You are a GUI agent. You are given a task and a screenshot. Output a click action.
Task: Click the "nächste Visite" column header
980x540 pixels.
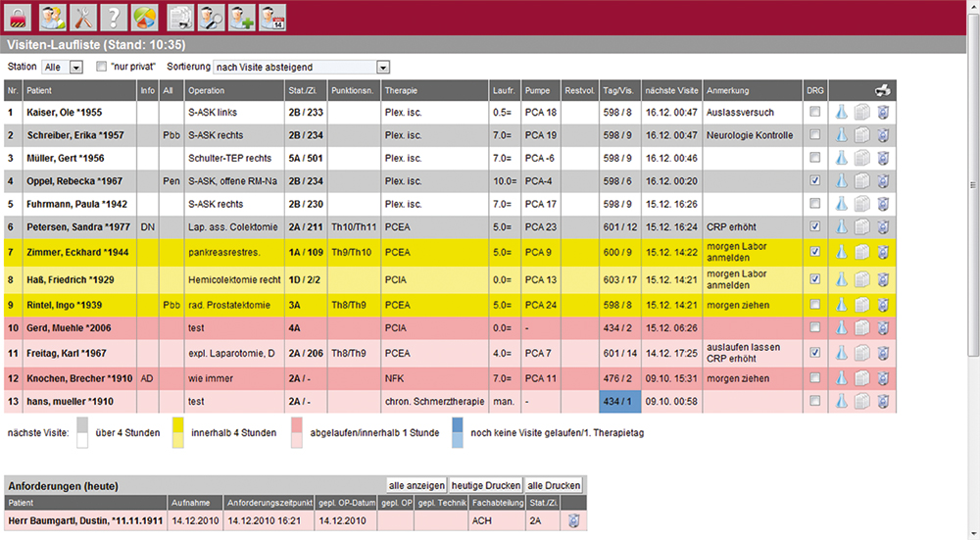click(x=671, y=90)
